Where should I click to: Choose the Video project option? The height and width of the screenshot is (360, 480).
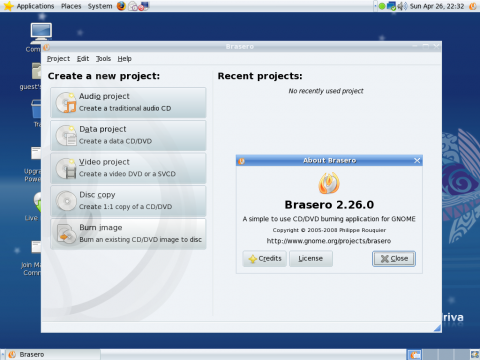[128, 168]
